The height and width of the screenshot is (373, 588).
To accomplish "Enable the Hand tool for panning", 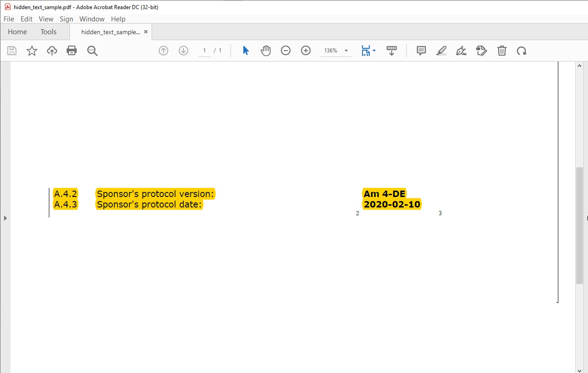I will pos(266,50).
